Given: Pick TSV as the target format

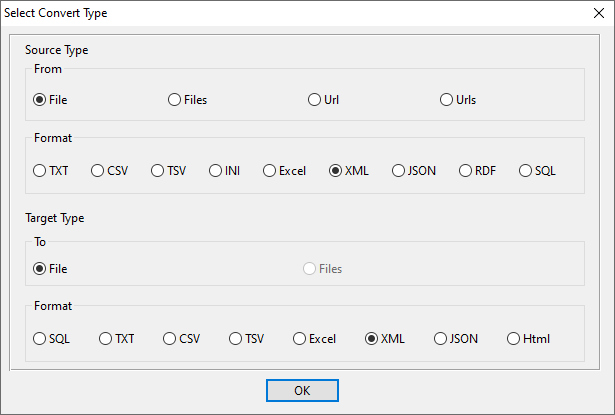Looking at the screenshot, I should click(236, 339).
